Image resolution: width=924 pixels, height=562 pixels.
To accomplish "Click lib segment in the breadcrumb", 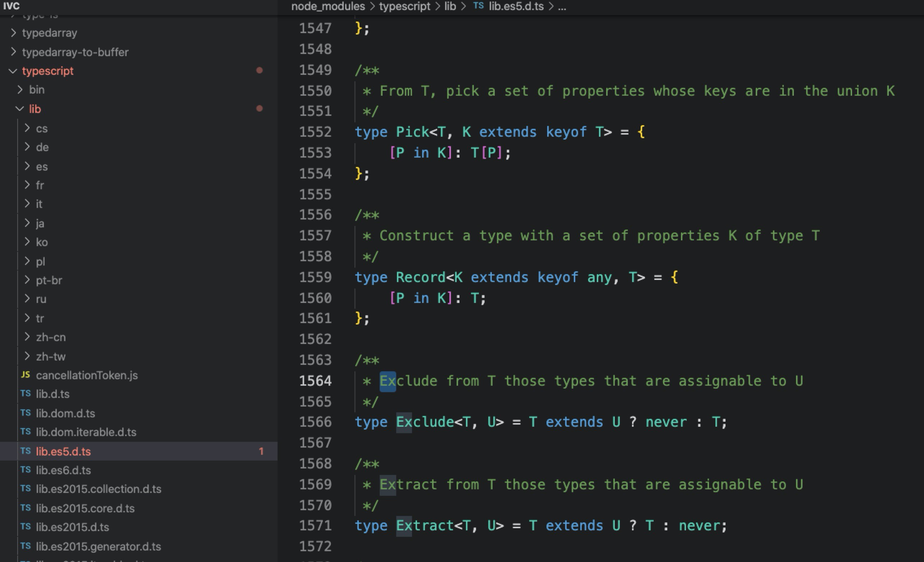I will tap(450, 6).
